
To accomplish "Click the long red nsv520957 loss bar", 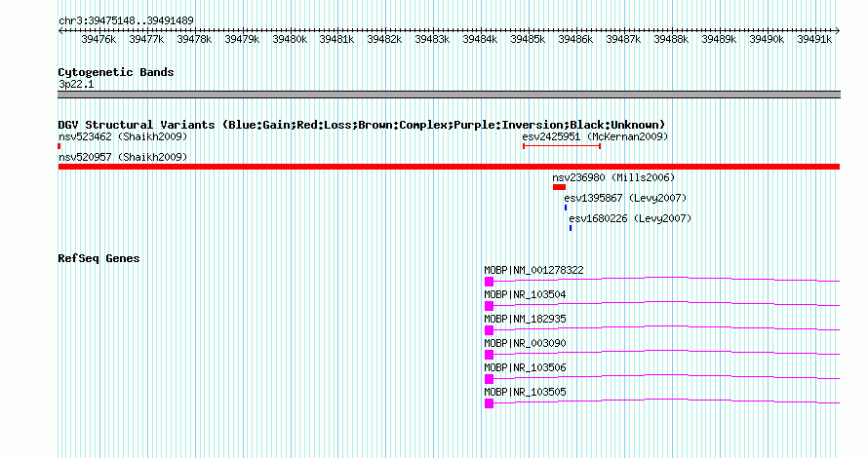I will 449,167.
